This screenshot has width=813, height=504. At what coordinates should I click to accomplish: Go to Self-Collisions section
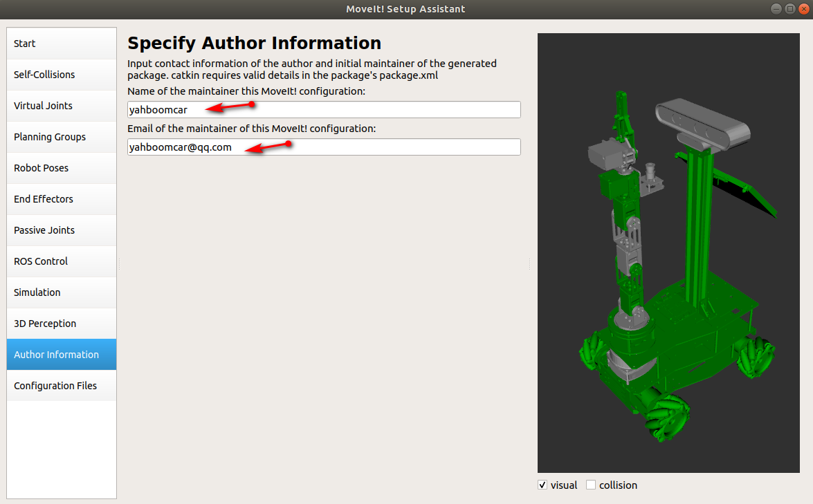click(61, 75)
